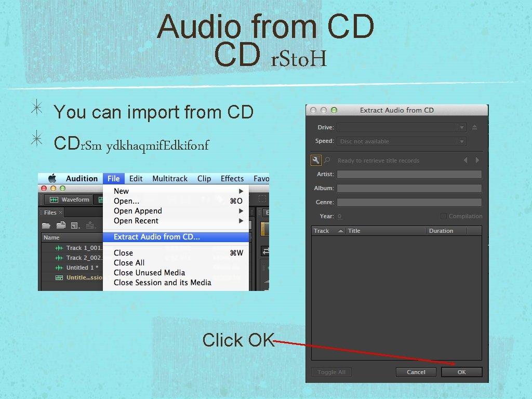Switch to Waveform view
This screenshot has height=399, width=532.
point(69,199)
